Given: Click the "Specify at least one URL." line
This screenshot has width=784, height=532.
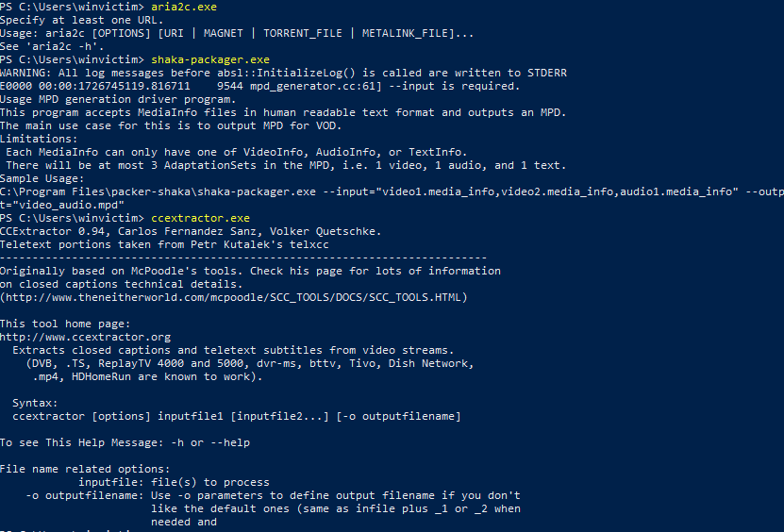Looking at the screenshot, I should click(x=80, y=20).
